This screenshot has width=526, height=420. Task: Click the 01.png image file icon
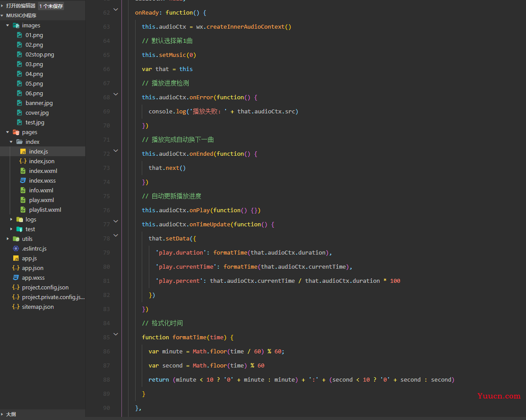(19, 35)
